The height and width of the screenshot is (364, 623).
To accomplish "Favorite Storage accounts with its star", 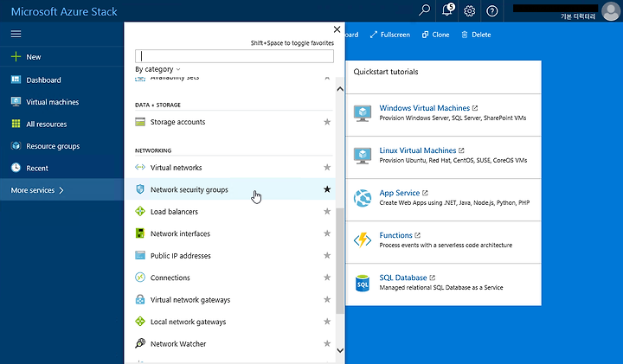I will (327, 122).
